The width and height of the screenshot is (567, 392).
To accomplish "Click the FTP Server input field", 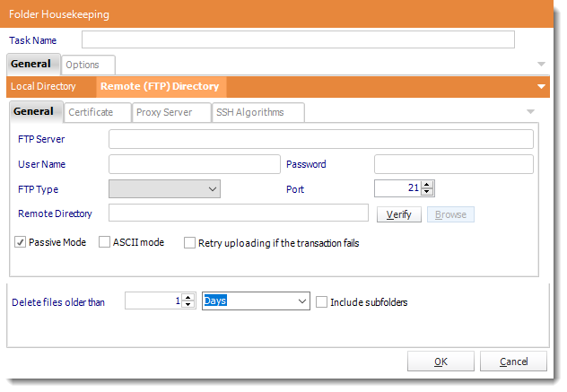I will [321, 139].
